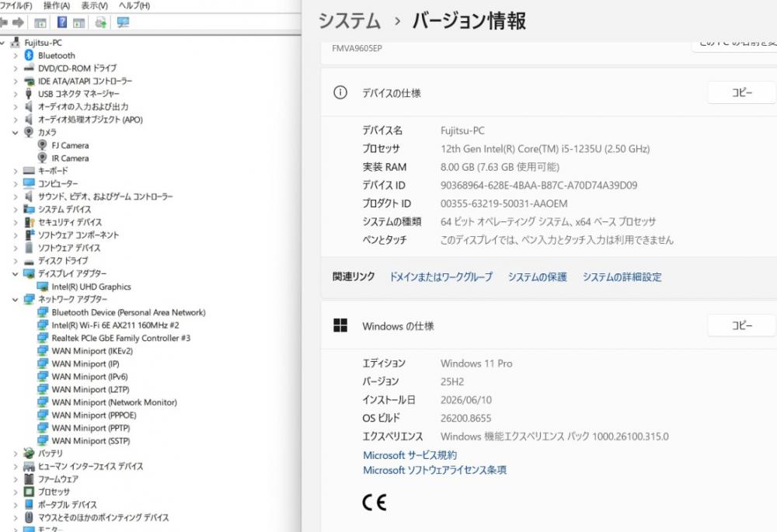Click the Windows logo beside Windows の仕様
This screenshot has width=777, height=532.
point(340,325)
